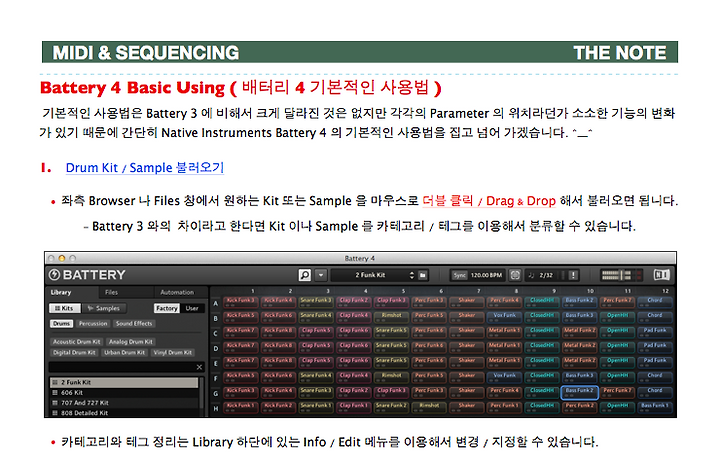720x461 pixels.
Task: Select the row A header label
Action: 215,304
